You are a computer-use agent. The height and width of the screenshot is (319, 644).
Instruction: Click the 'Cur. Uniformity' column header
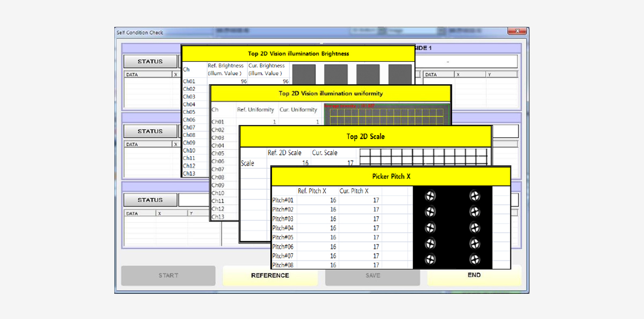pos(298,110)
